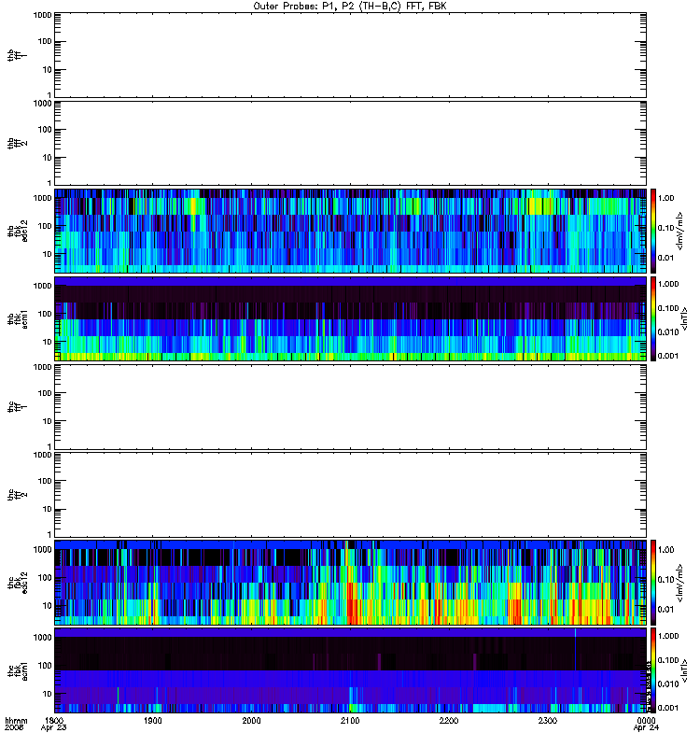Click the <|nT|> unit label of thc scm1 color bar

tap(685, 670)
